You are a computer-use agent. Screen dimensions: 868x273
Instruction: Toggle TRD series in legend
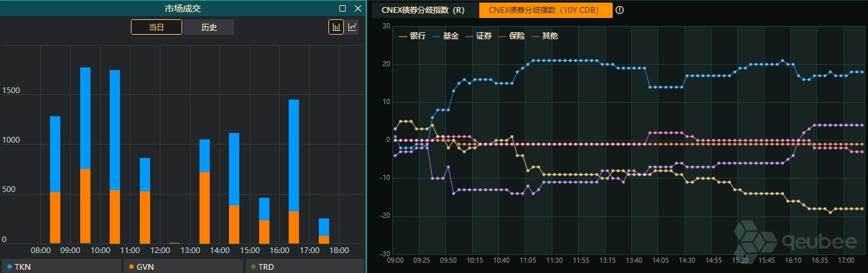304,267
